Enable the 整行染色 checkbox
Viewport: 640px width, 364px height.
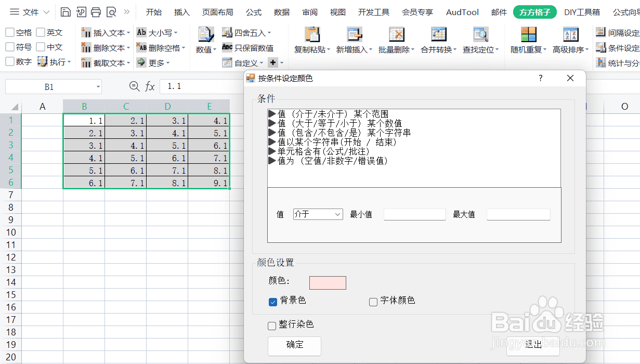(x=272, y=326)
